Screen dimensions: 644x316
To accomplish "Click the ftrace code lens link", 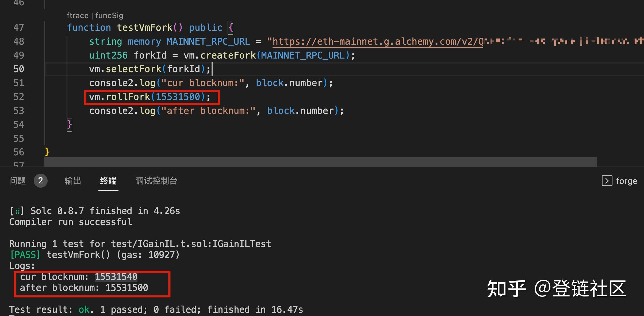I will click(77, 16).
